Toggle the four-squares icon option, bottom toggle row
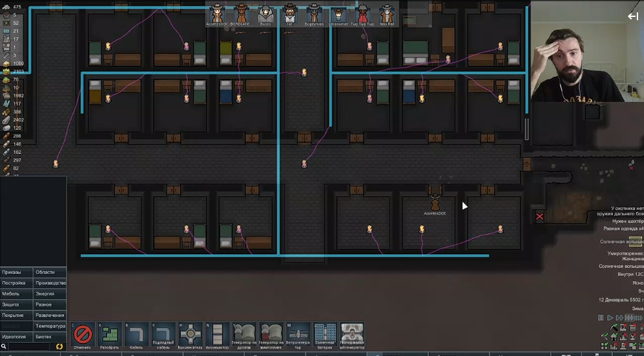This screenshot has height=356, width=644. [x=605, y=346]
